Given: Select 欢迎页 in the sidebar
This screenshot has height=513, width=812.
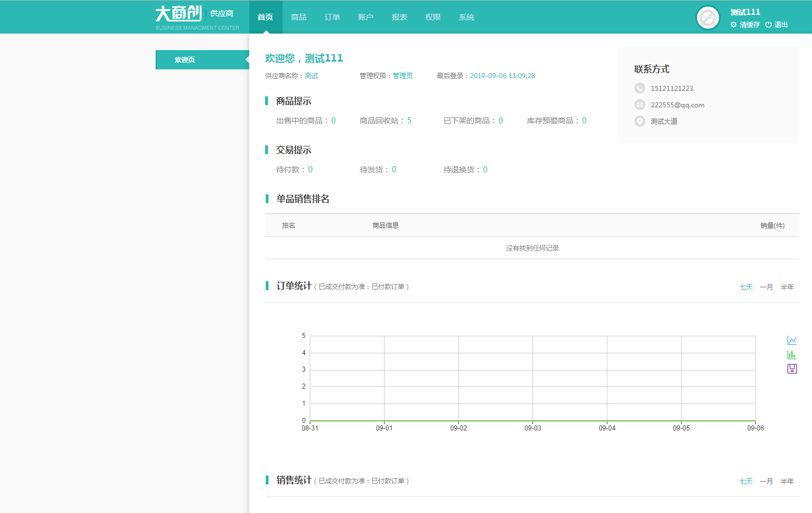Looking at the screenshot, I should point(202,59).
